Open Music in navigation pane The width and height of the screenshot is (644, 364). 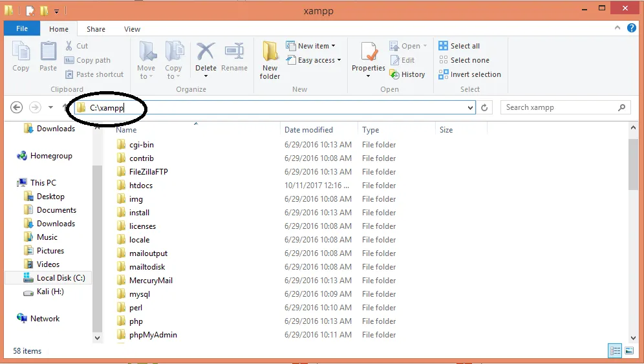pos(41,237)
